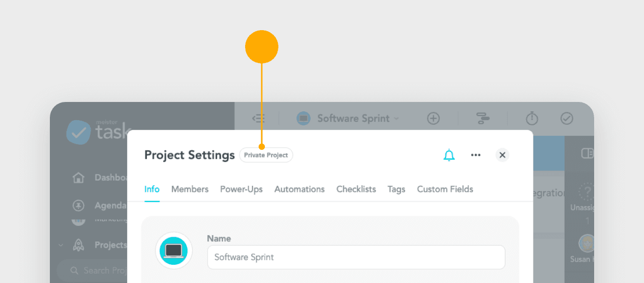Click the project Name input field

(x=356, y=257)
